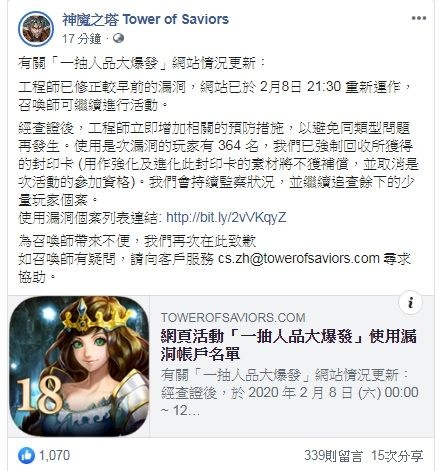Click the globe public audience icon
The height and width of the screenshot is (471, 439).
(118, 39)
